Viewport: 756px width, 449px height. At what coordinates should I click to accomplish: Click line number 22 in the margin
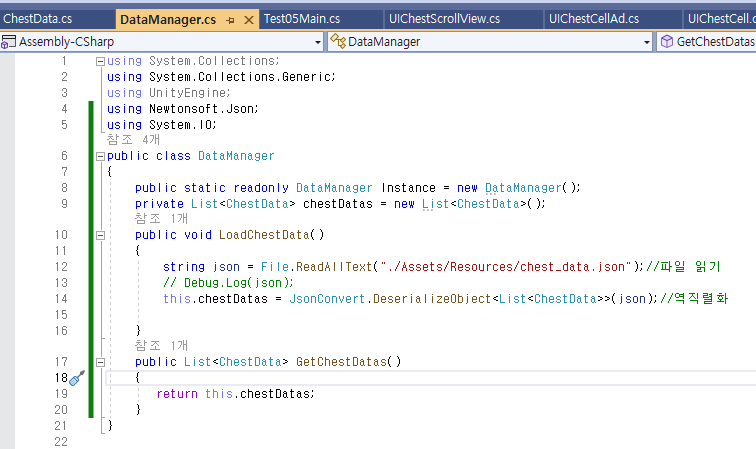[61, 442]
